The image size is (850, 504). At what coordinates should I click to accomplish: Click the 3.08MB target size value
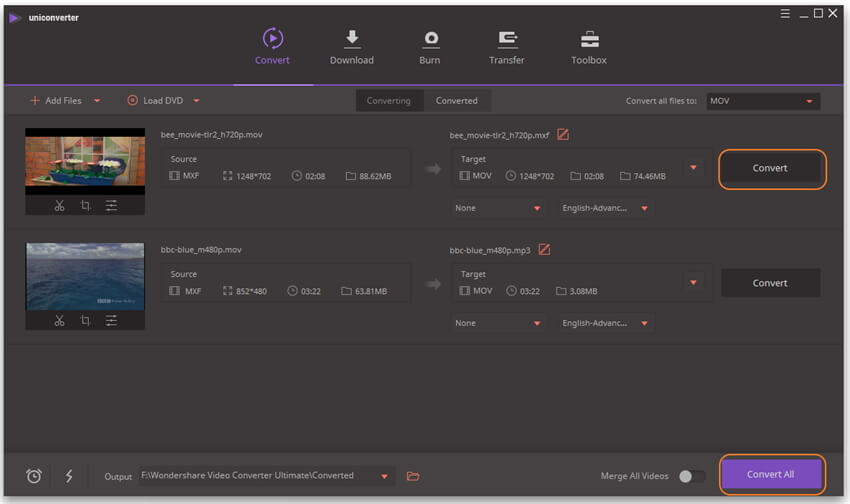coord(583,291)
